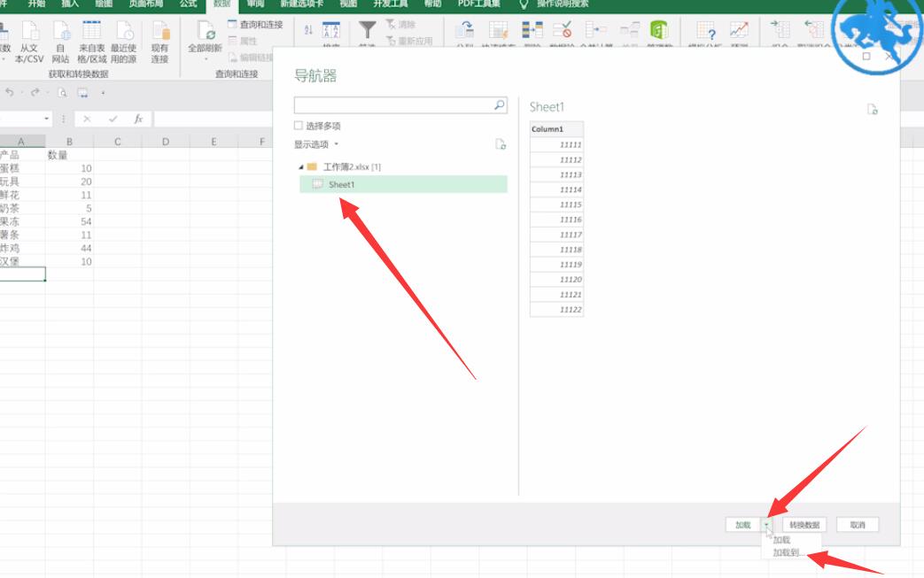Open the 开发工具 ribbon tab
Image resolution: width=924 pixels, height=578 pixels.
[390, 4]
